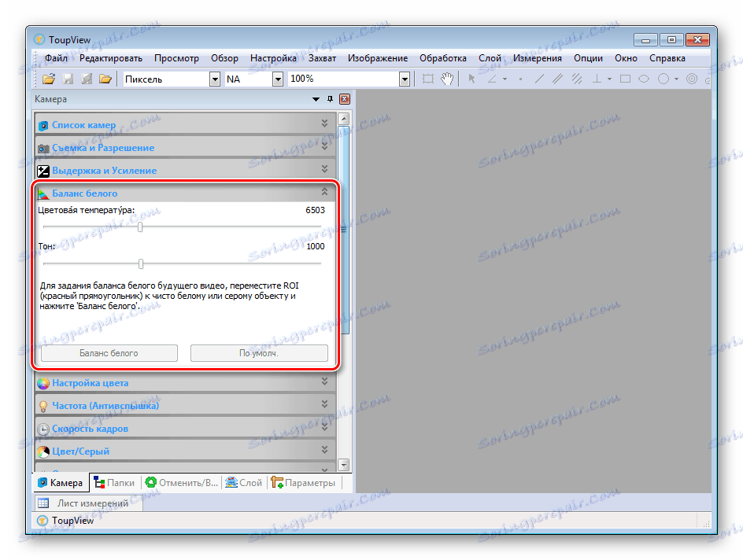Toggle the Камера panel pin auto-hide

331,99
